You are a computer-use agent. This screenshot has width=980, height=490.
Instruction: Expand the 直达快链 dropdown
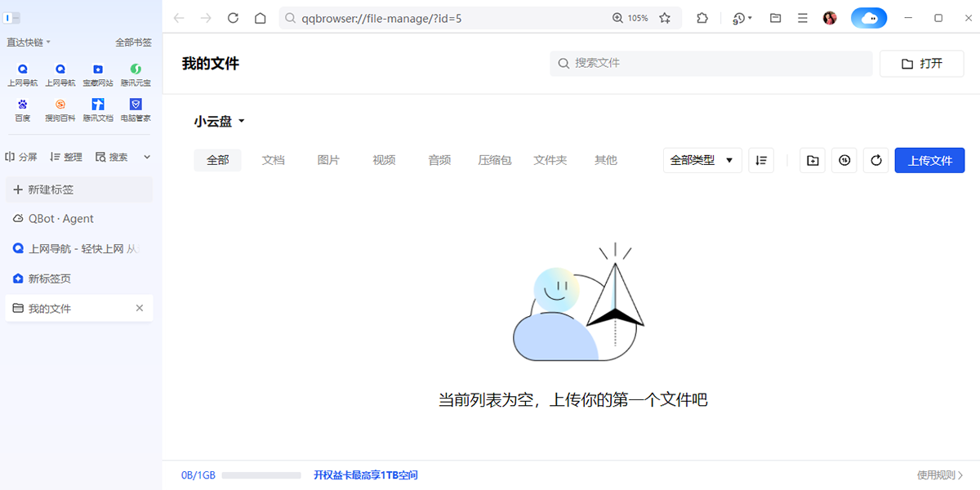click(29, 42)
